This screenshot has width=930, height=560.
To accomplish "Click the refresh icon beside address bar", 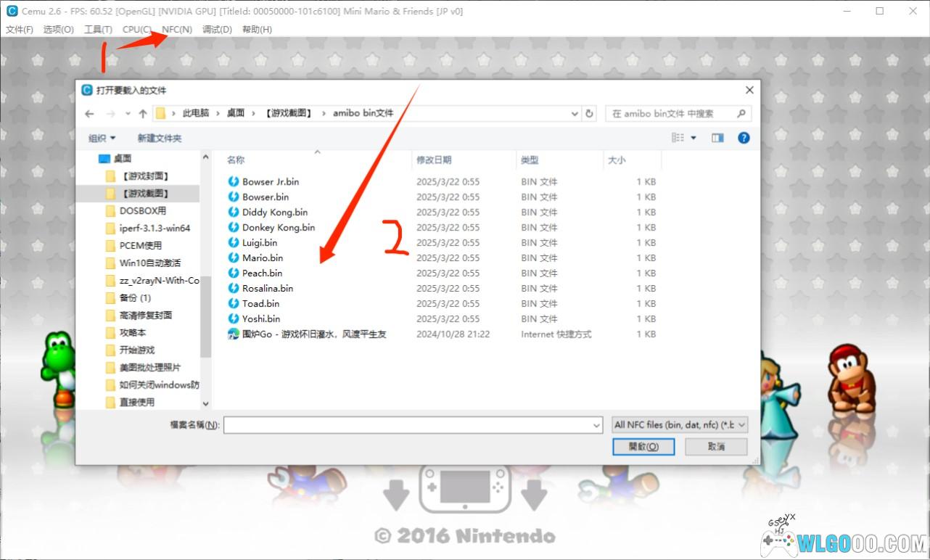I will point(590,114).
